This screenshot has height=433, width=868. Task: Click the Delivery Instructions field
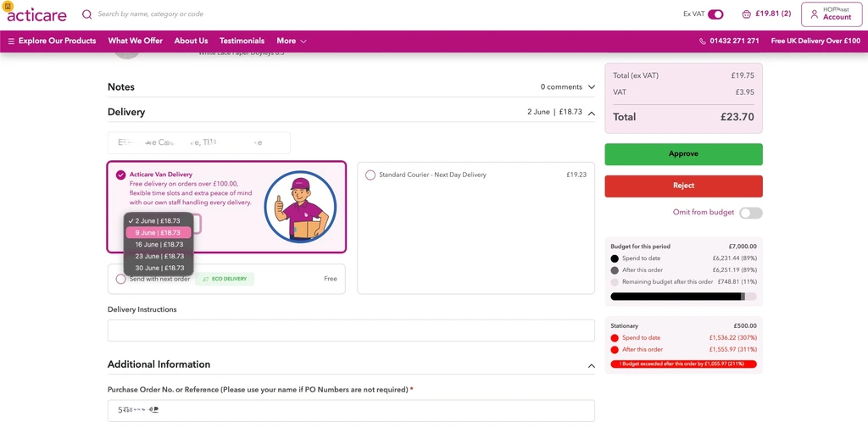tap(351, 330)
